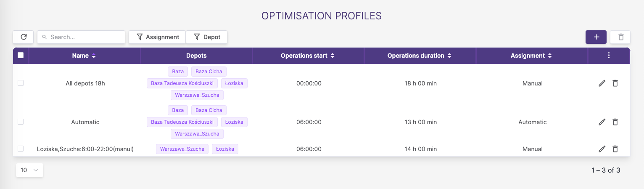Check the Automatic row checkbox
The height and width of the screenshot is (189, 644).
(21, 122)
